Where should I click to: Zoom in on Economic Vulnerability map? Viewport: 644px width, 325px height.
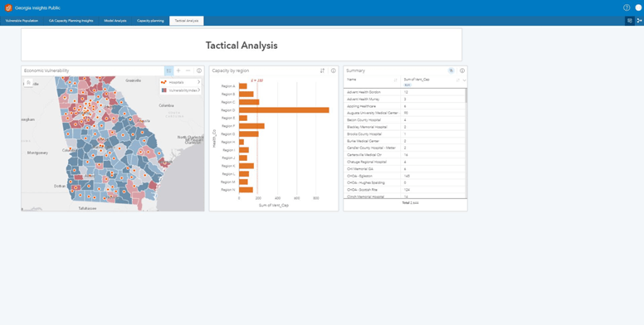pyautogui.click(x=178, y=71)
